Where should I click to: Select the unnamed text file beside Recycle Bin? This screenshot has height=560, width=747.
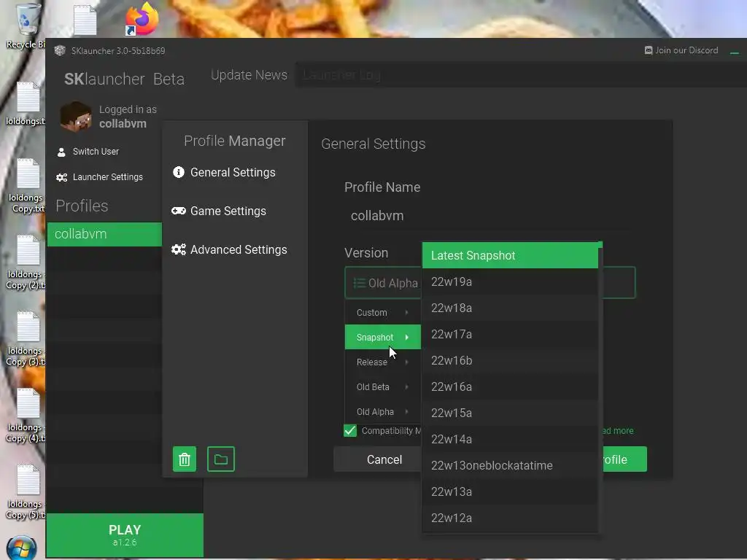click(85, 20)
